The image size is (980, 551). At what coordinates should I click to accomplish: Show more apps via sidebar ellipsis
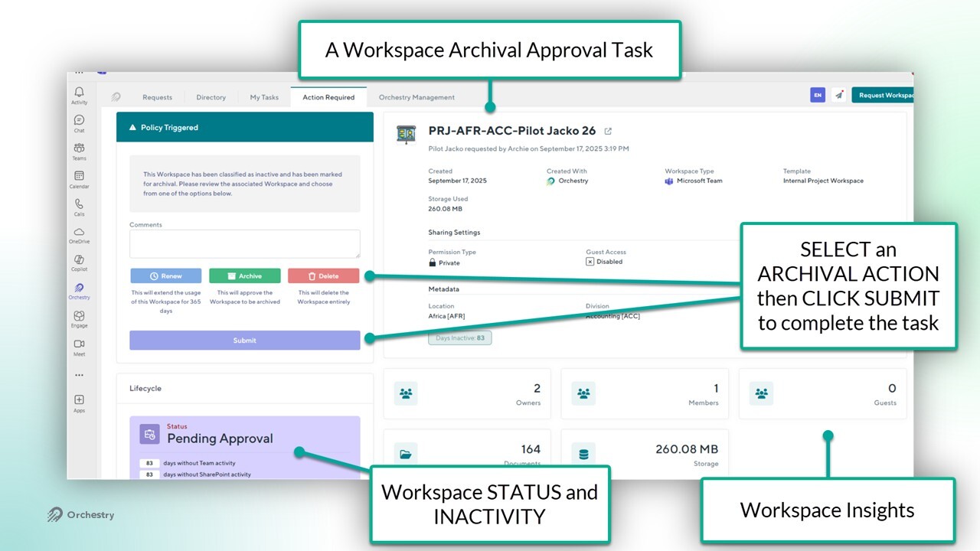click(x=79, y=375)
